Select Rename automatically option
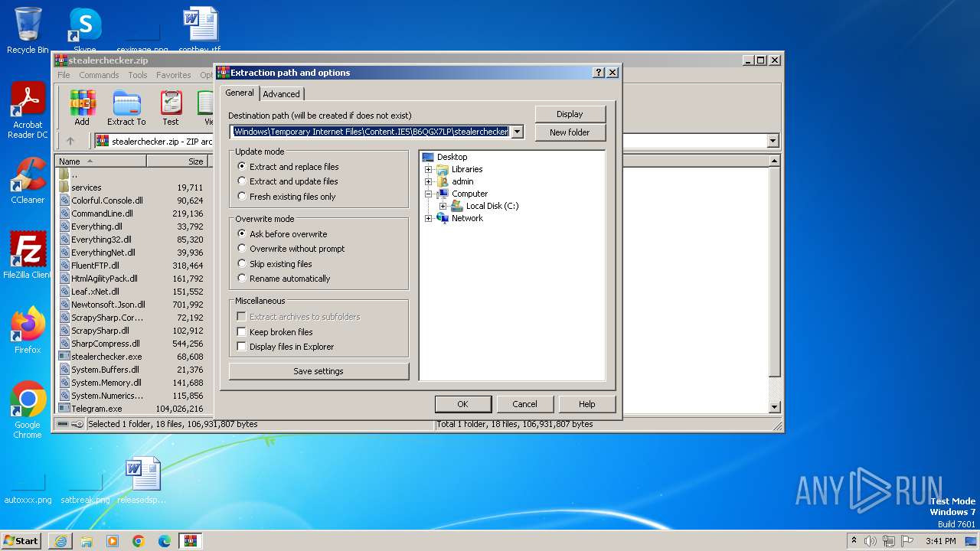The width and height of the screenshot is (980, 551). [x=242, y=279]
